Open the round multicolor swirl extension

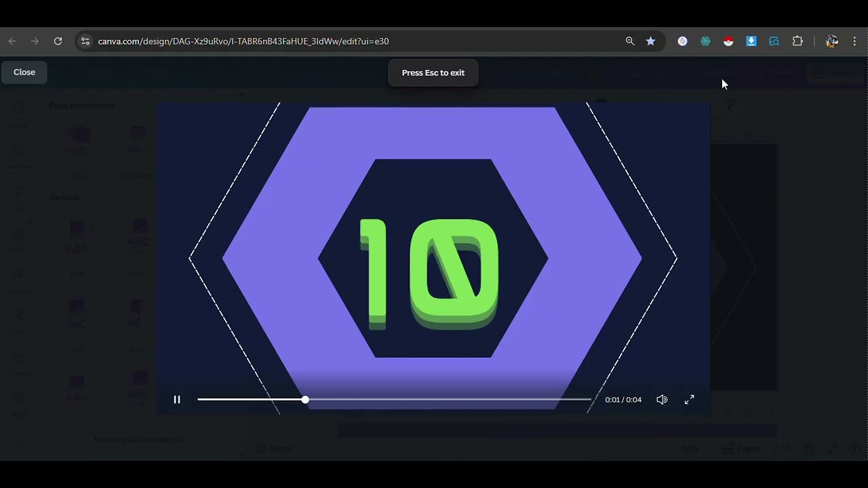coord(683,41)
